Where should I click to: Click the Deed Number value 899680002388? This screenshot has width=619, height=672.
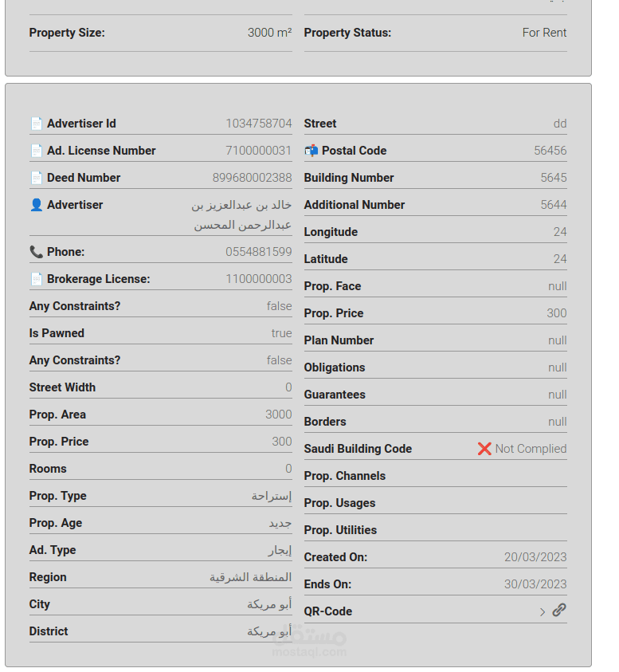pos(252,178)
